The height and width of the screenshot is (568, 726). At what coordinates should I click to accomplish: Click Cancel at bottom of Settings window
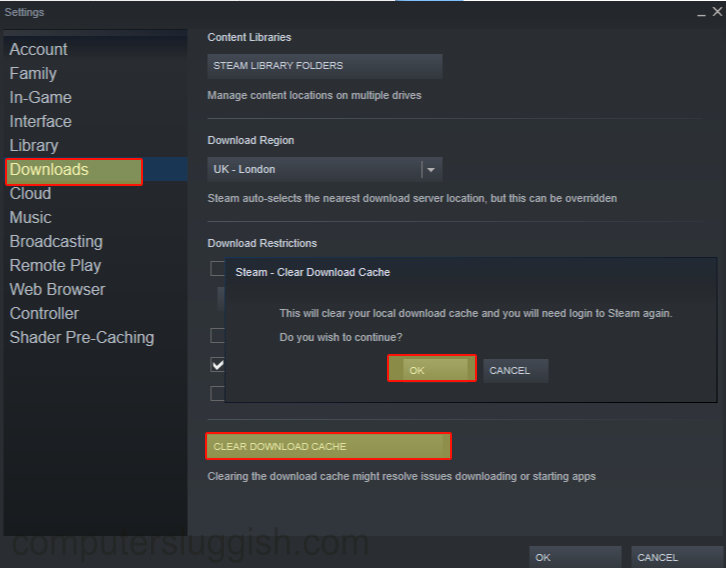point(677,557)
